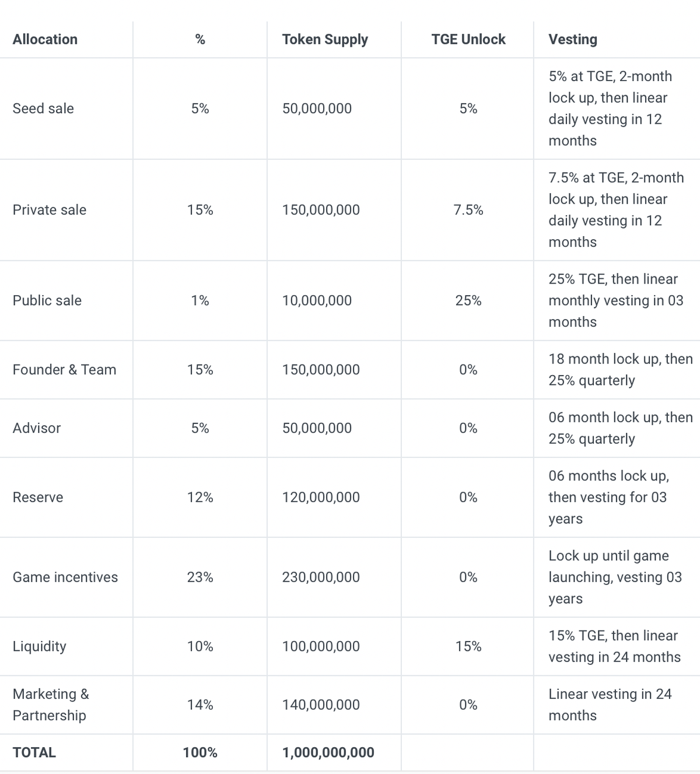Click the 230,000,000 token supply value

[321, 577]
